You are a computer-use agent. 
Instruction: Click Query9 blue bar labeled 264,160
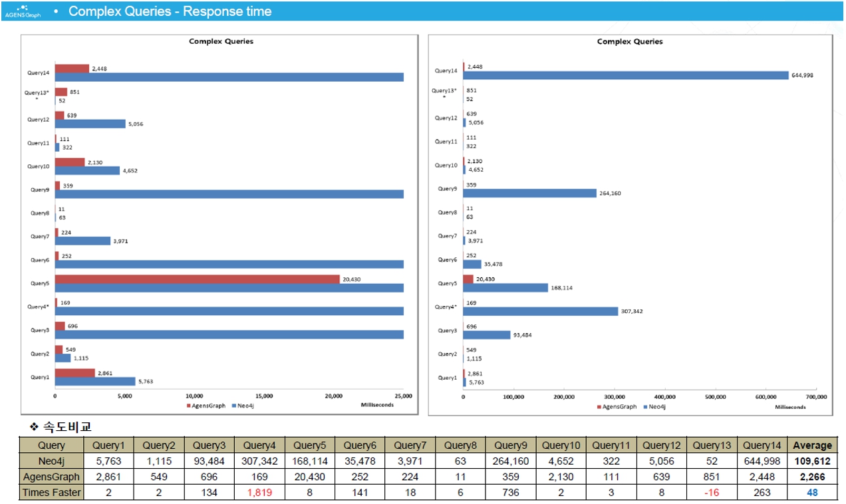[530, 193]
